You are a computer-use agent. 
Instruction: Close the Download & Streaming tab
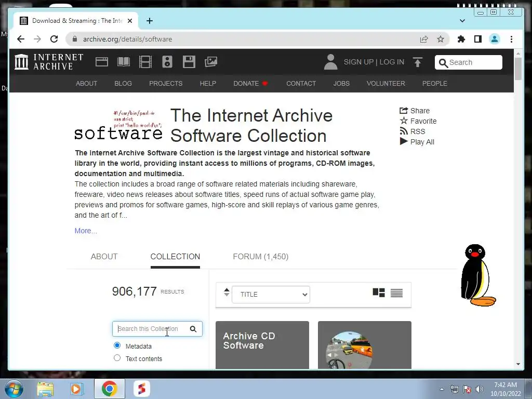point(129,21)
